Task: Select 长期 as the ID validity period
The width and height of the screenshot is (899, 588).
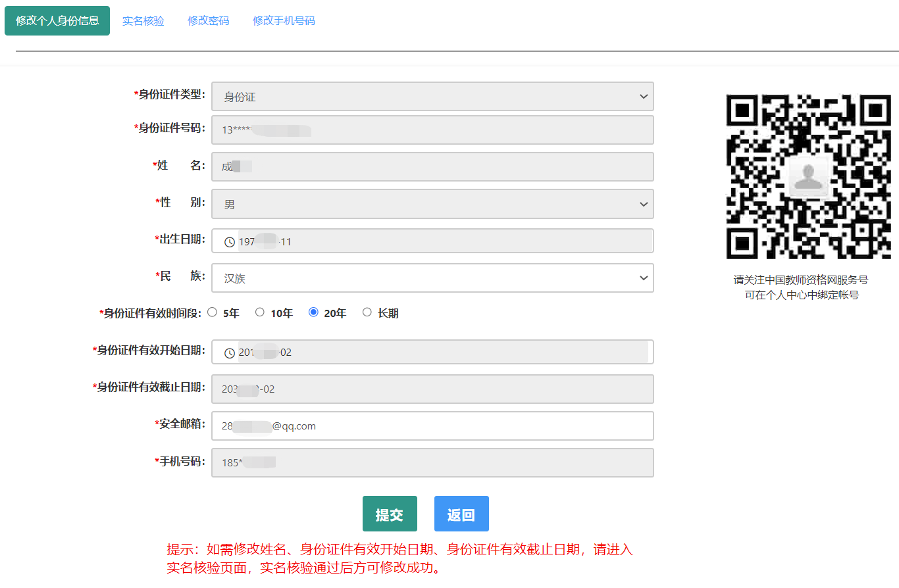Action: [367, 312]
